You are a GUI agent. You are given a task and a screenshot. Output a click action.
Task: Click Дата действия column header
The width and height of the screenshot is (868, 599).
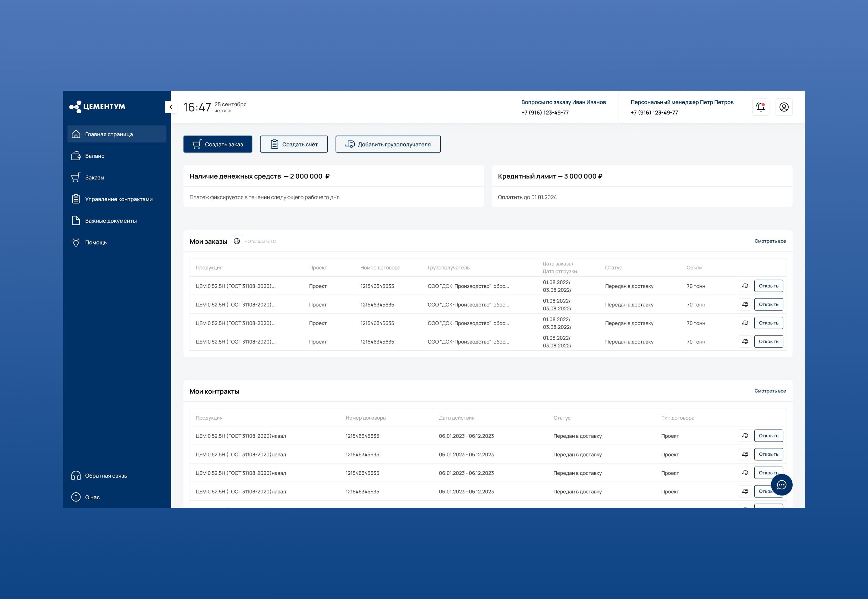coord(456,418)
